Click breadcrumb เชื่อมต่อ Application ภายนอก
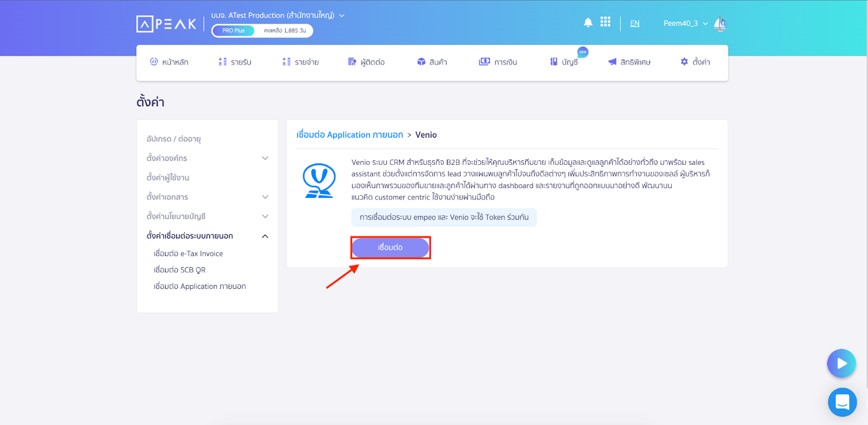868x425 pixels. [x=350, y=135]
